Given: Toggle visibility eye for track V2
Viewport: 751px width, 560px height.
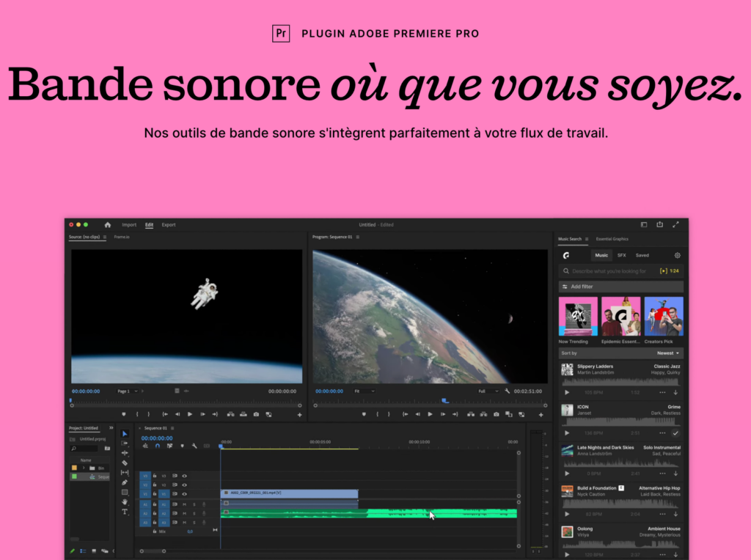Looking at the screenshot, I should click(x=184, y=485).
